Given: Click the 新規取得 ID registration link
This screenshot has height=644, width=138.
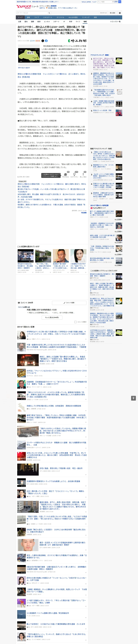Looking at the screenshot, I should point(54,6).
